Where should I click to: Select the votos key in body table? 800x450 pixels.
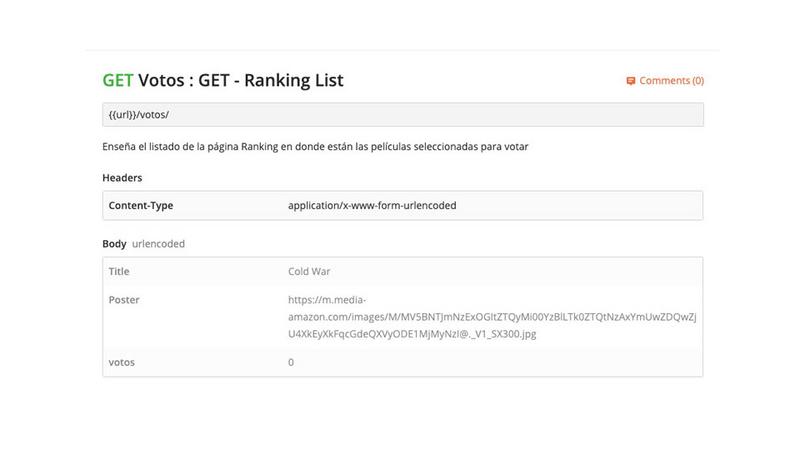click(x=121, y=362)
